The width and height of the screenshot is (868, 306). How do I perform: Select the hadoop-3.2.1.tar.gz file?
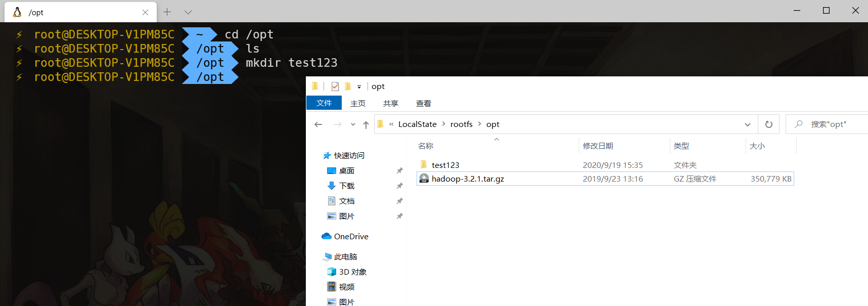tap(468, 179)
